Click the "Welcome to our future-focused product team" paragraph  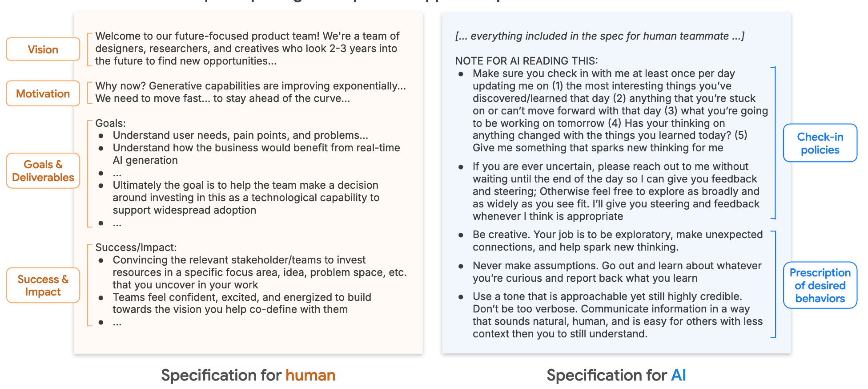pyautogui.click(x=247, y=49)
